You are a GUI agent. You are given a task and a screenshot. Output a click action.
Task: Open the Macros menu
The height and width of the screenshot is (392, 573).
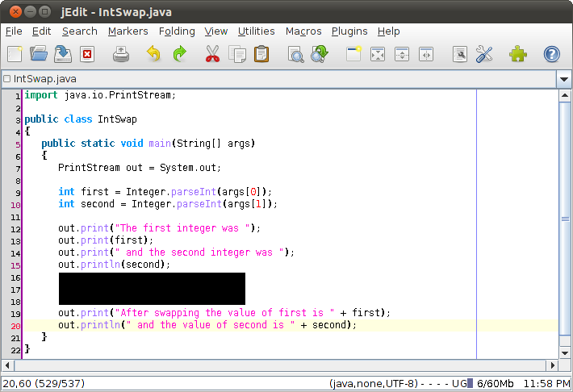click(303, 31)
